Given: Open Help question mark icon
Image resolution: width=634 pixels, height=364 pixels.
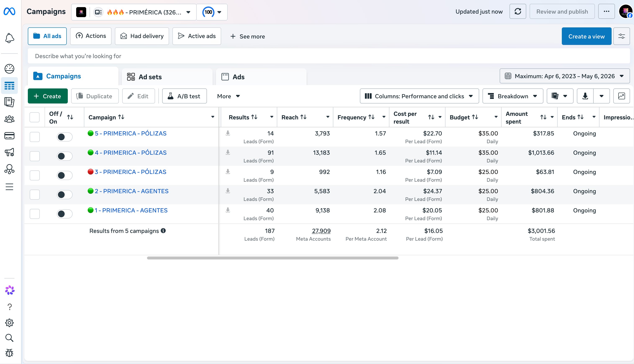Looking at the screenshot, I should pos(9,307).
